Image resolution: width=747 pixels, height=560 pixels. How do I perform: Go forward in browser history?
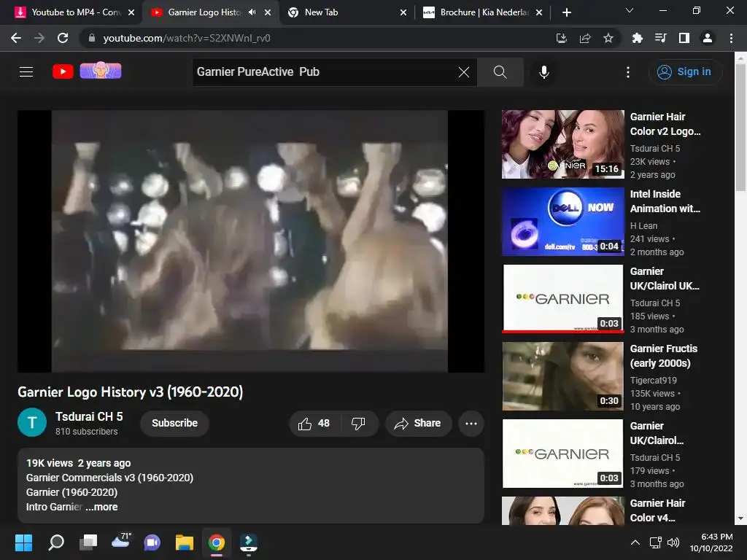pyautogui.click(x=39, y=38)
